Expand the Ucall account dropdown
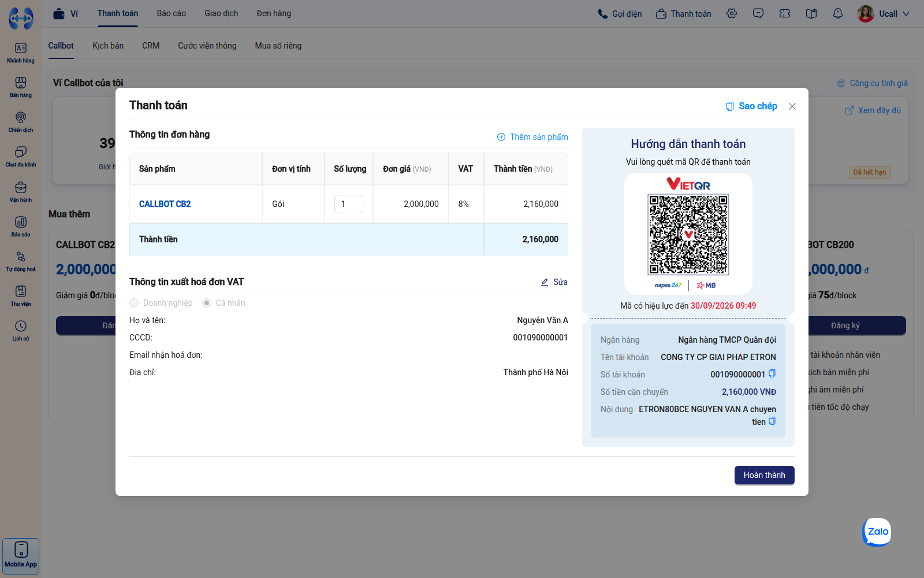924x578 pixels. [x=906, y=14]
